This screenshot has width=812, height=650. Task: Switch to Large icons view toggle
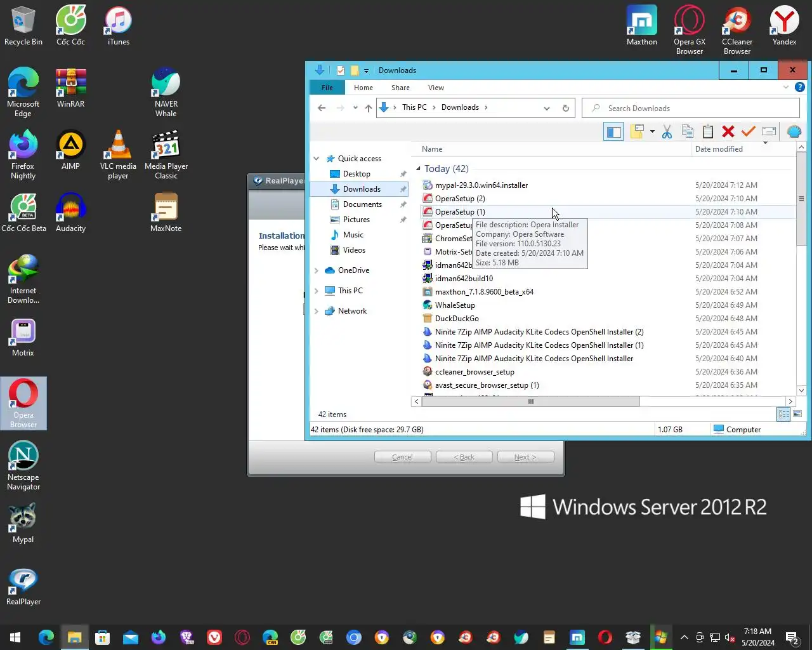pos(797,414)
